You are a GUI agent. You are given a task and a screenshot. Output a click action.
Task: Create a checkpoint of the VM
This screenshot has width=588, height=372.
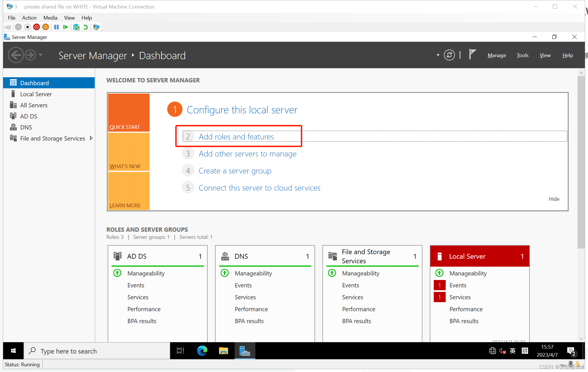[76, 27]
